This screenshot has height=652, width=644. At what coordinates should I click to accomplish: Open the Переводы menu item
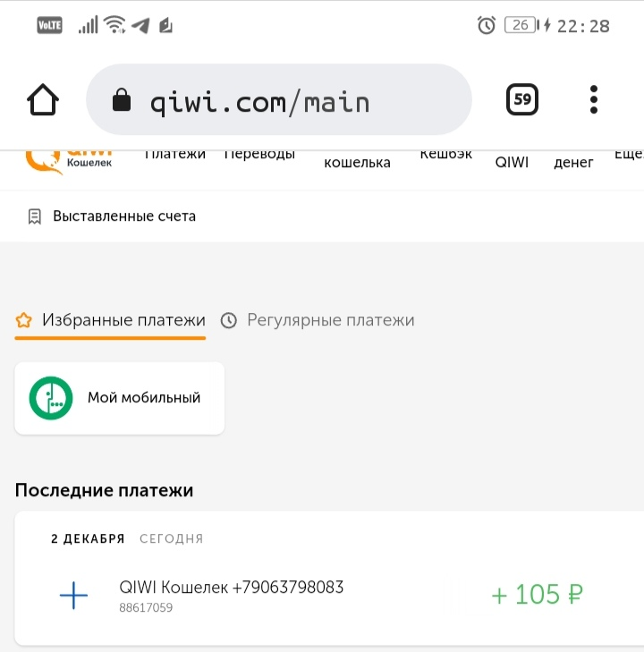click(x=259, y=155)
